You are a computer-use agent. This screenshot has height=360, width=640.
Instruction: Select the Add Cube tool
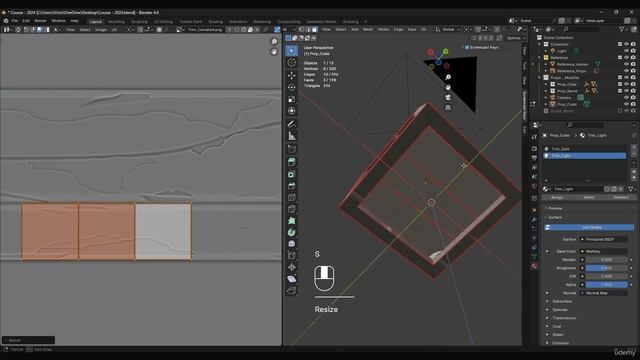(x=291, y=149)
